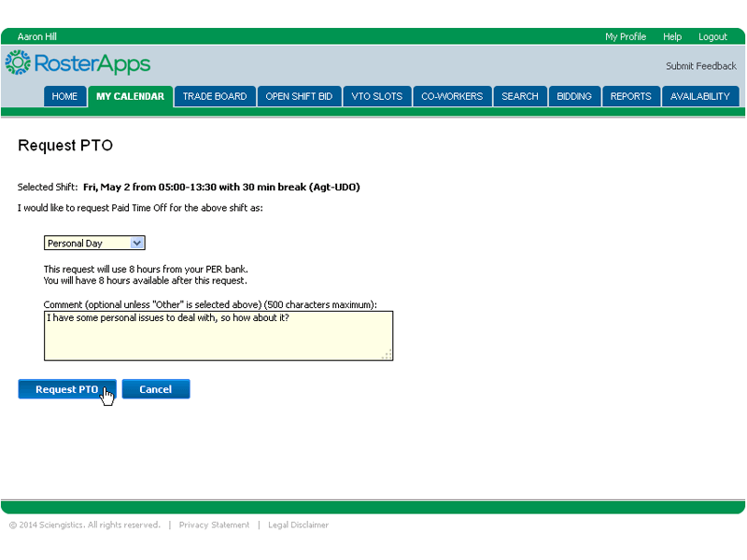Click the Help link
Image resolution: width=747 pixels, height=560 pixels.
pos(672,36)
